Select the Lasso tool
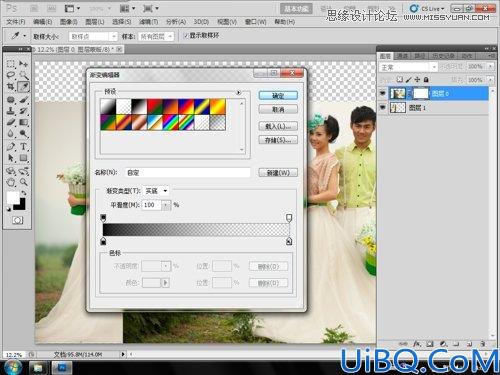 coord(11,75)
